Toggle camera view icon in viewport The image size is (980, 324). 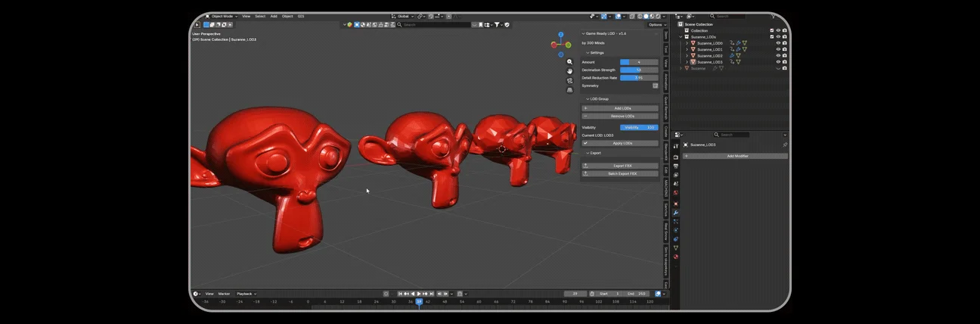click(x=569, y=80)
